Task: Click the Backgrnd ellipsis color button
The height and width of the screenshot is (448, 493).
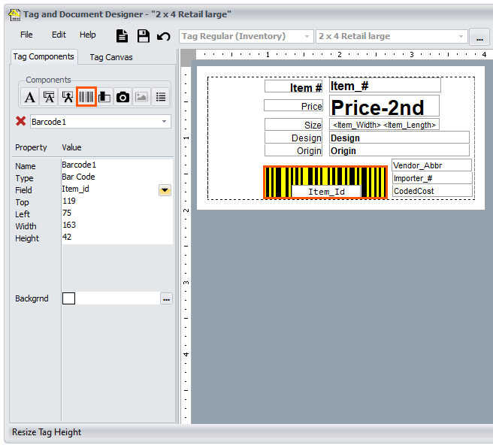Action: point(166,298)
